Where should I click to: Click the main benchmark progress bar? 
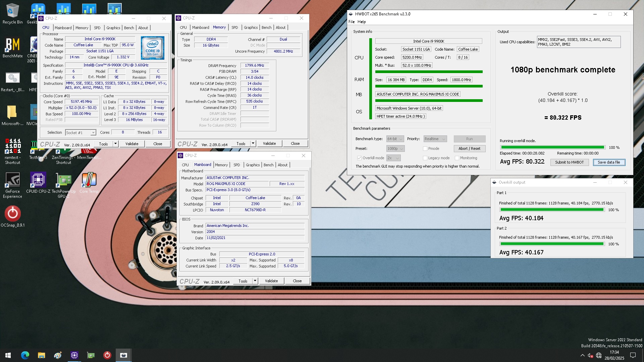[x=552, y=147]
